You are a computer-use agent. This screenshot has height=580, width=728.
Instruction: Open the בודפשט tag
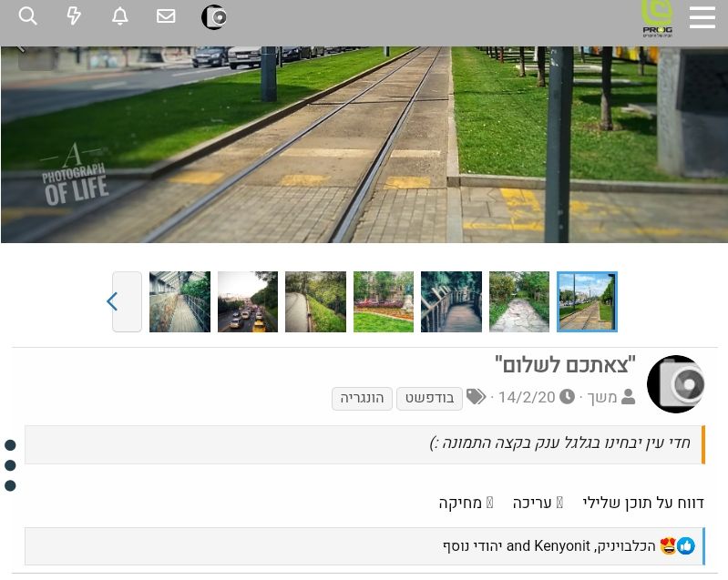pos(429,399)
